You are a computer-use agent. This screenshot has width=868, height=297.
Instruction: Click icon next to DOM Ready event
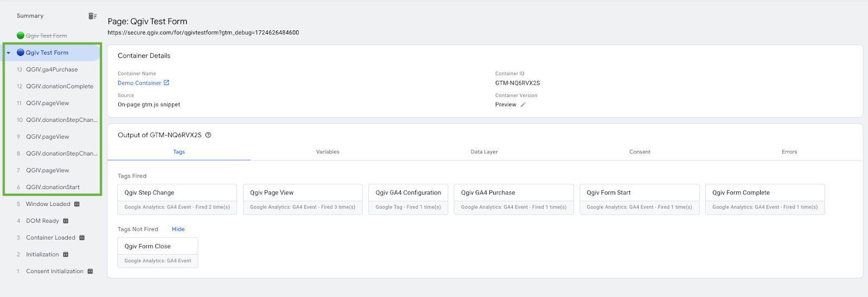[66, 221]
